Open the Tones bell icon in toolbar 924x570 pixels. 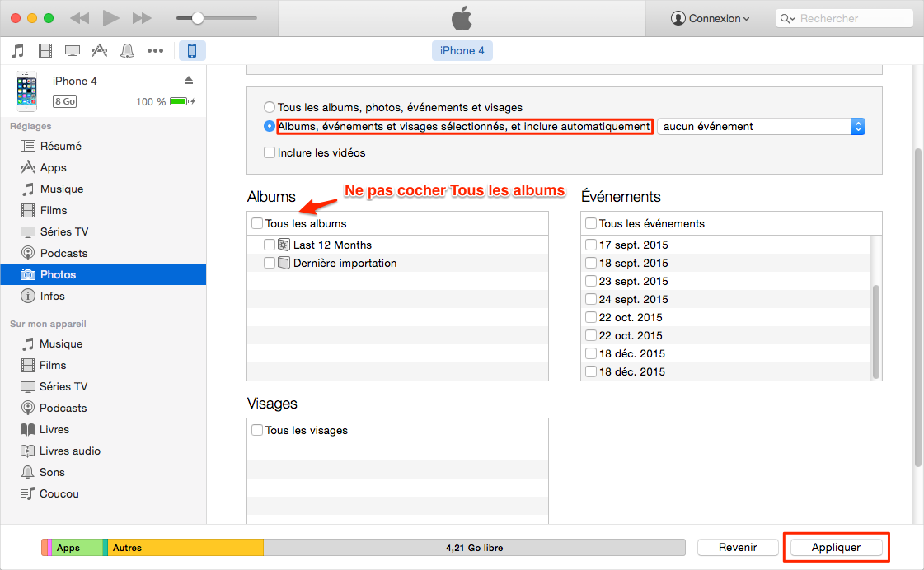[127, 50]
